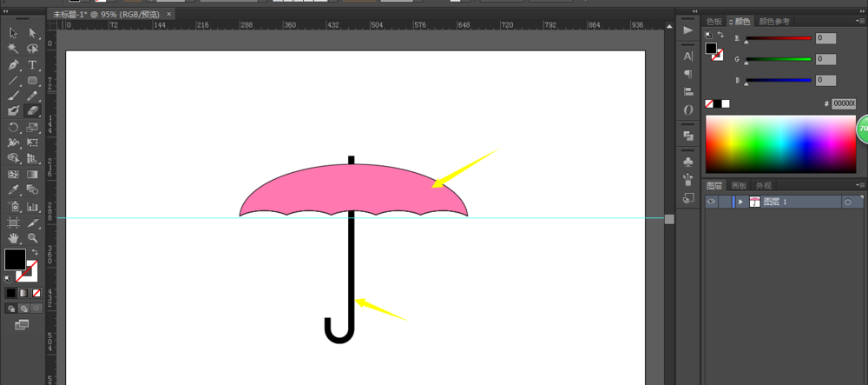The width and height of the screenshot is (868, 385).
Task: Select the Eyedropper tool
Action: click(x=14, y=189)
